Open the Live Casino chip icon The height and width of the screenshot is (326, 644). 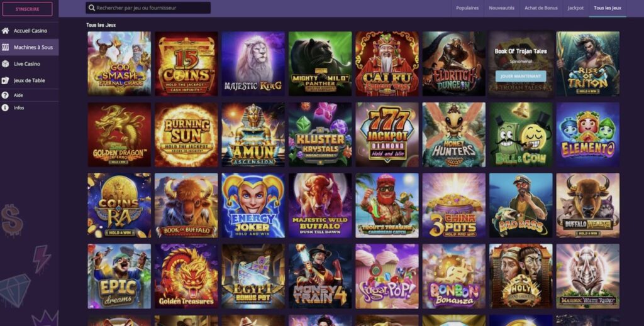(x=5, y=64)
